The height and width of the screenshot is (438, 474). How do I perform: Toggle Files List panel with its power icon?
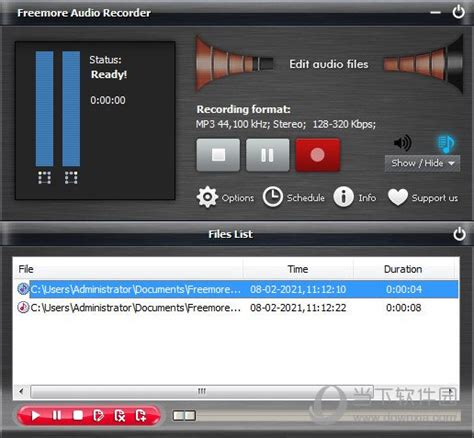pos(459,234)
